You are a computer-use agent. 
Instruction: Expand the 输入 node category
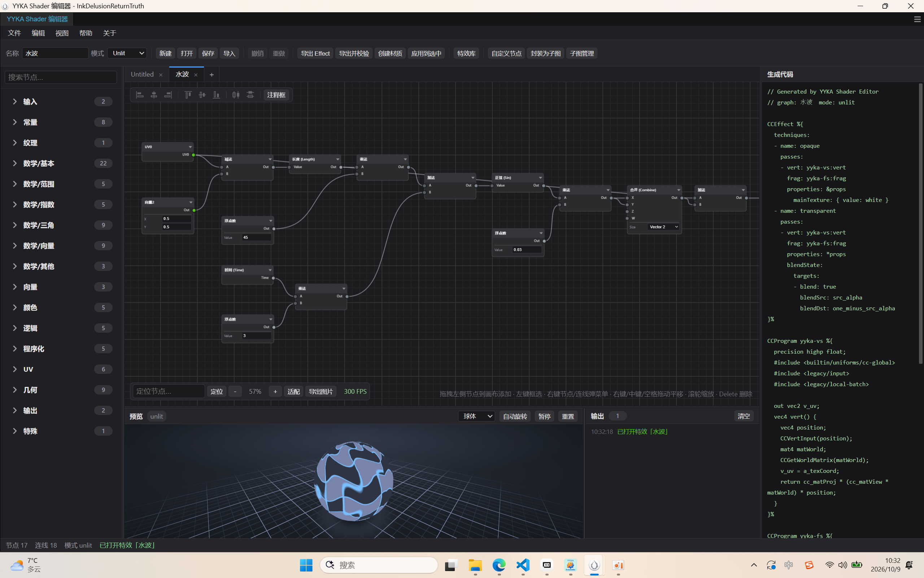[61, 102]
